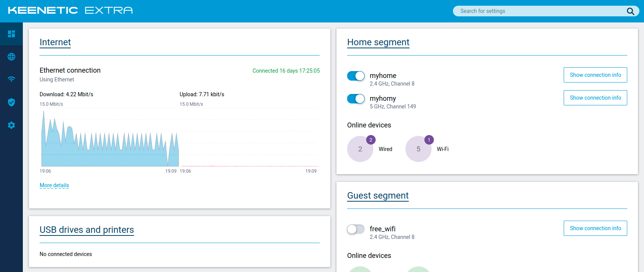Open the Internet globe sidebar icon
Viewport: 644px width, 272px height.
pos(11,57)
